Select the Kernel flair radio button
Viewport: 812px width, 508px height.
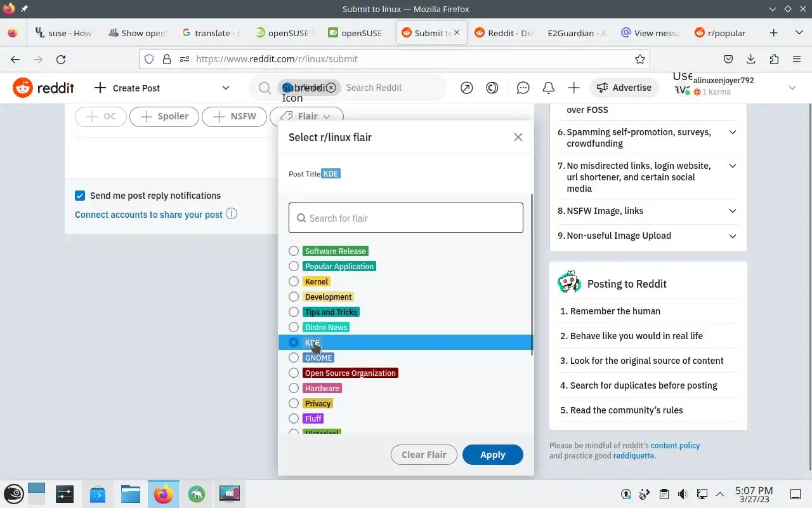(294, 281)
